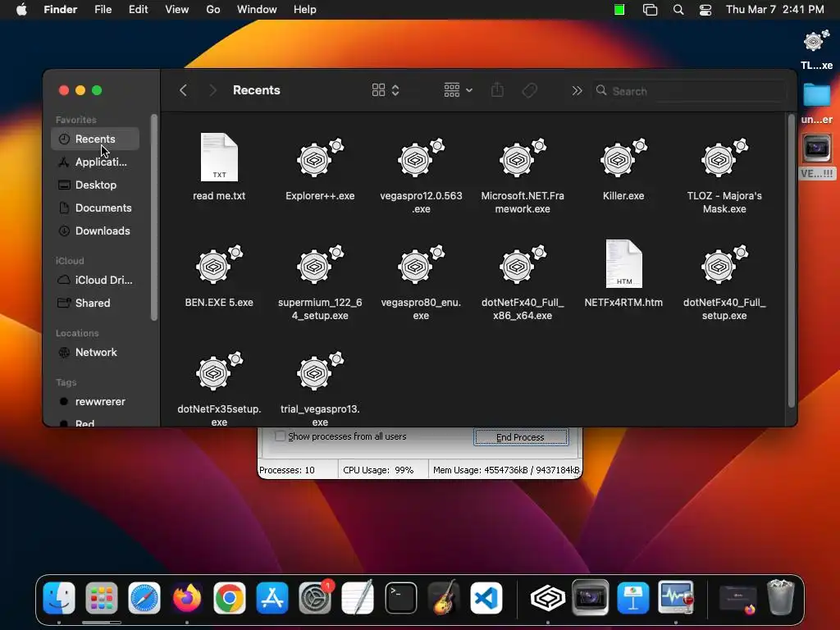This screenshot has height=630, width=840.
Task: Open Documents in Finder sidebar
Action: coord(95,208)
